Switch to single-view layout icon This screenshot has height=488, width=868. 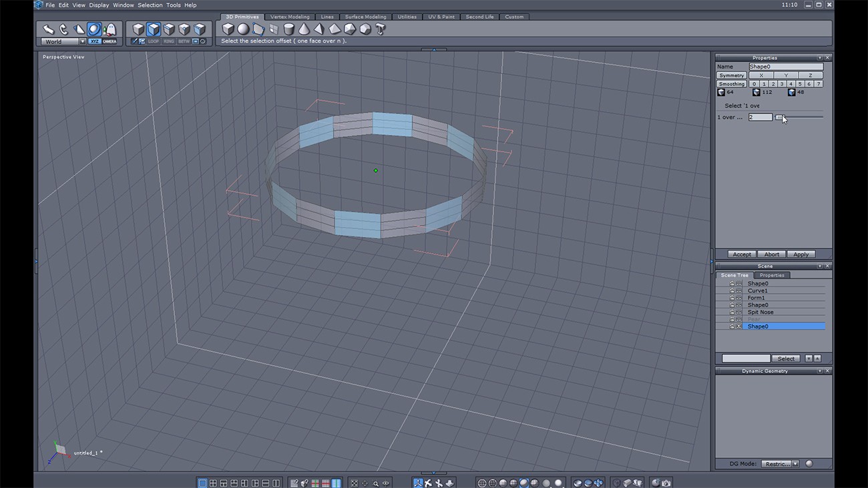(202, 483)
